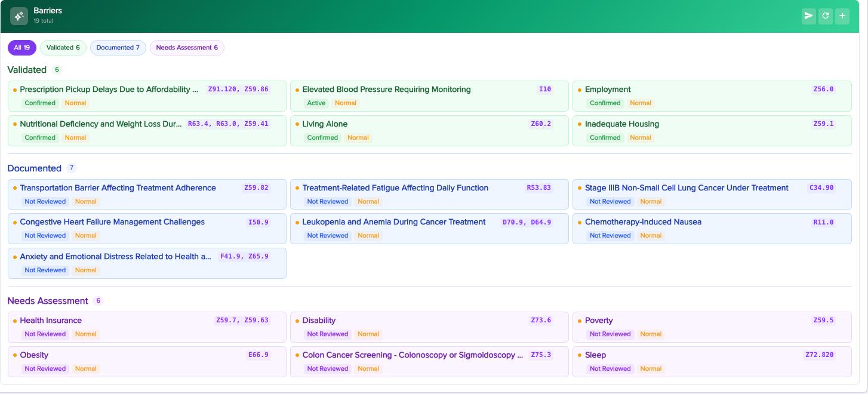This screenshot has width=868, height=394.
Task: Open Congestive Heart Failure Management Challenges
Action: coord(147,229)
